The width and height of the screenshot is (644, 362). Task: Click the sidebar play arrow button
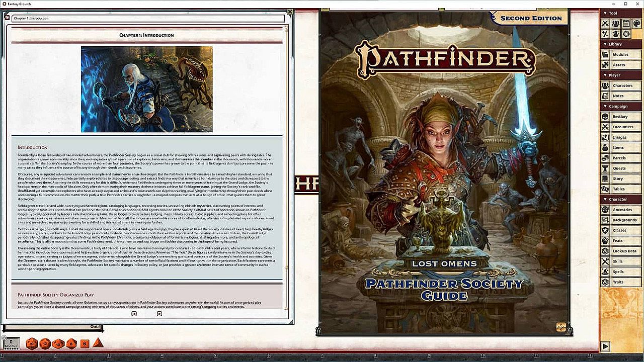[x=606, y=346]
